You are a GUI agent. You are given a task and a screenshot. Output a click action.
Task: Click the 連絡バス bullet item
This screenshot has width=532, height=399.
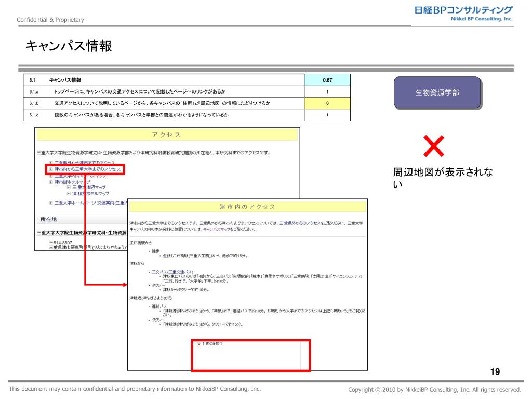pyautogui.click(x=159, y=307)
